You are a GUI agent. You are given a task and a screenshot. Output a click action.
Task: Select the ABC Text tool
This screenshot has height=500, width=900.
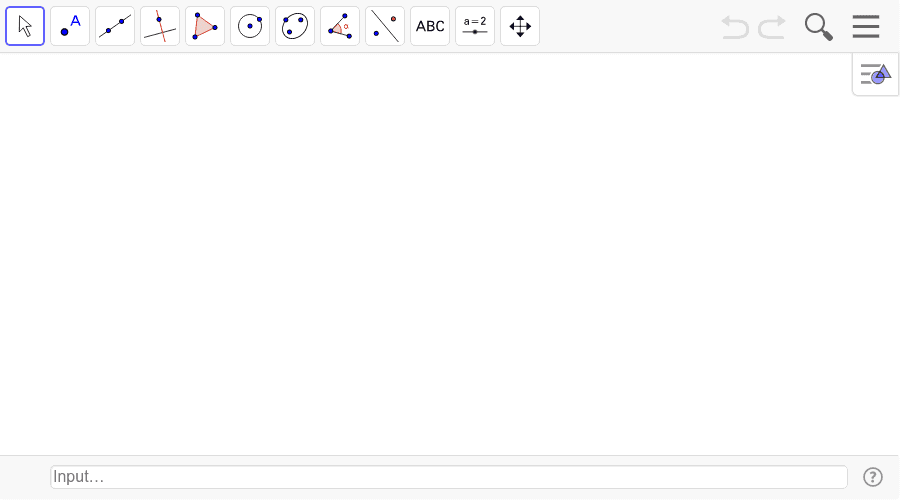430,26
